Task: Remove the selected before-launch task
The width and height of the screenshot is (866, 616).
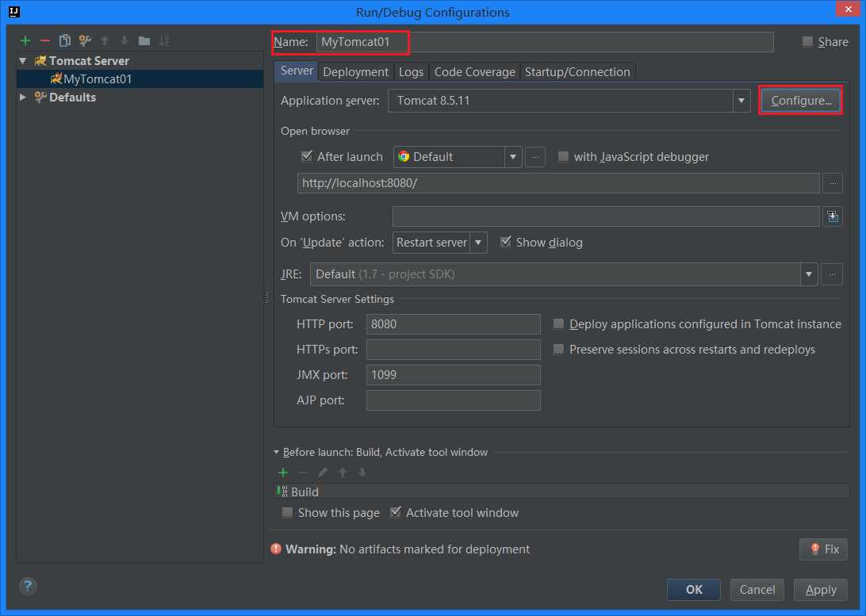Action: tap(303, 473)
